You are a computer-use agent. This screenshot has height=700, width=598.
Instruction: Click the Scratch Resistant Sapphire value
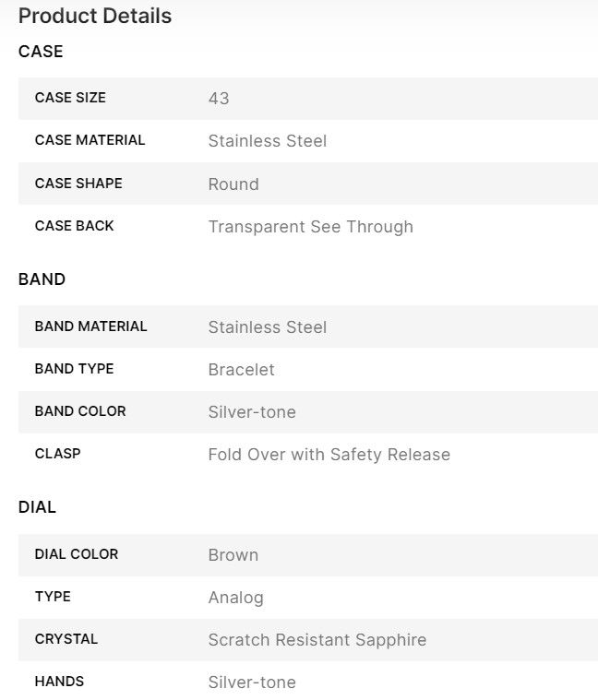click(x=317, y=640)
